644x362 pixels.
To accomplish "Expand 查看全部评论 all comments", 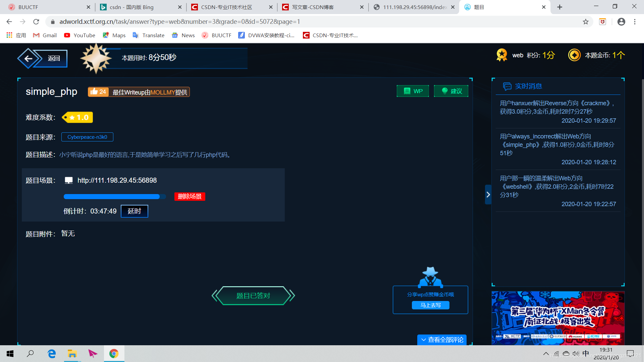I will (x=442, y=340).
